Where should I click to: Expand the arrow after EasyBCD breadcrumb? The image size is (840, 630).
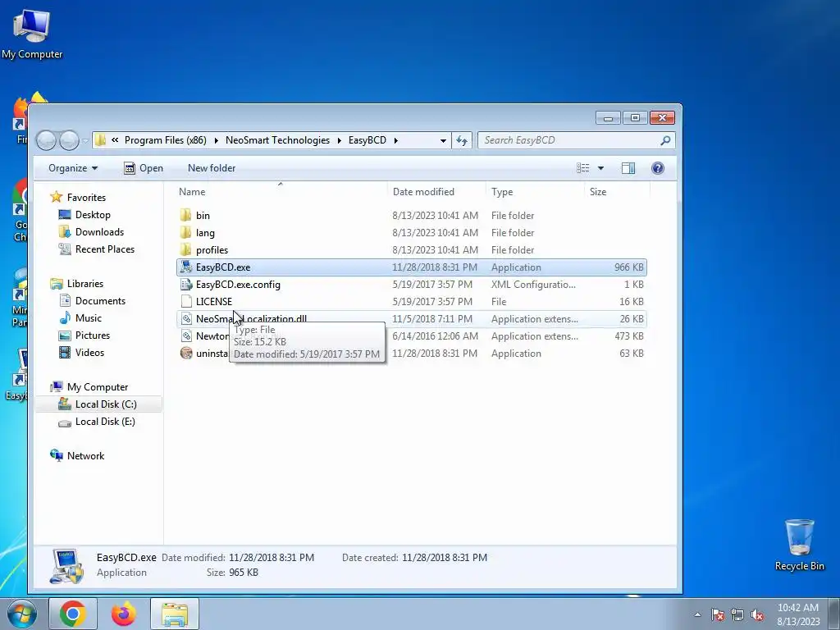point(396,140)
